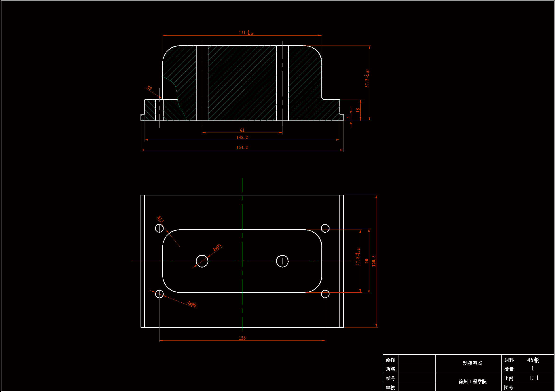Click the empty cell beside 绘图
The width and height of the screenshot is (555, 392).
tap(417, 360)
